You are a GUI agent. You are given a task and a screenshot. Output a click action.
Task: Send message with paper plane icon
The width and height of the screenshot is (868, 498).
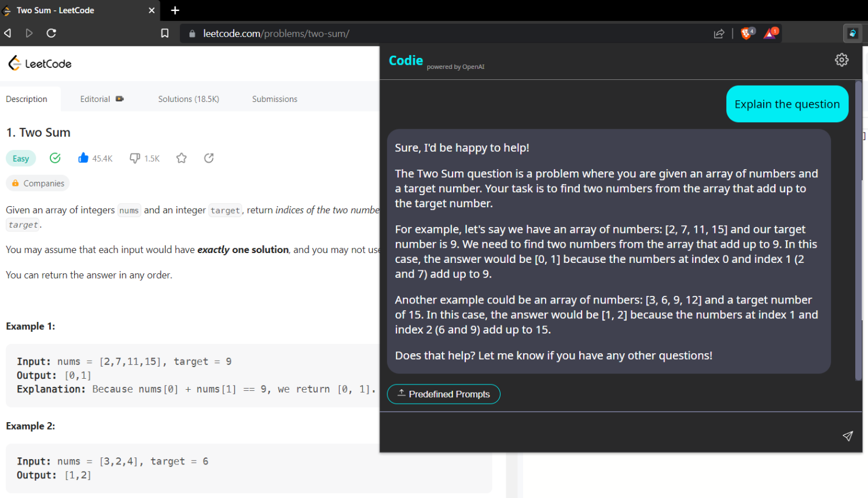pyautogui.click(x=848, y=436)
